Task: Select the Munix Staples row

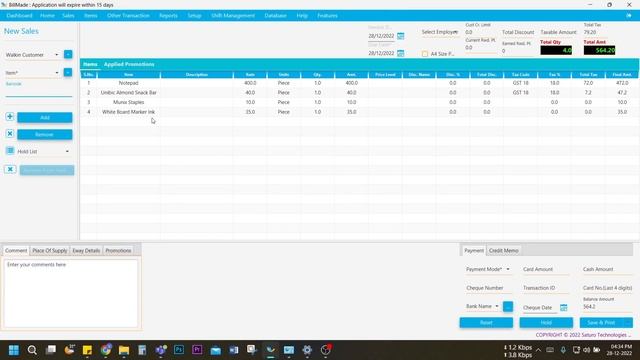Action: tap(359, 102)
